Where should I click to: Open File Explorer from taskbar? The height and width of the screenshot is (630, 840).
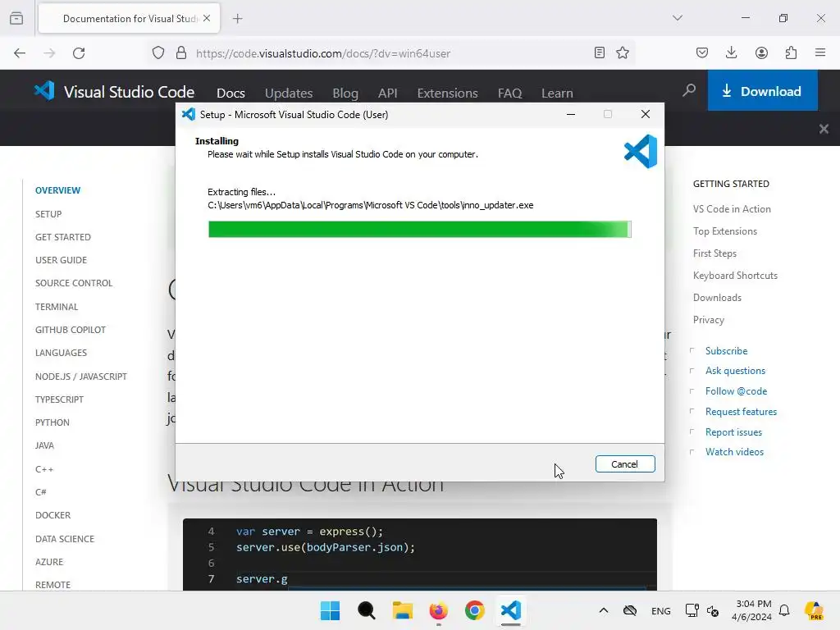coord(402,610)
